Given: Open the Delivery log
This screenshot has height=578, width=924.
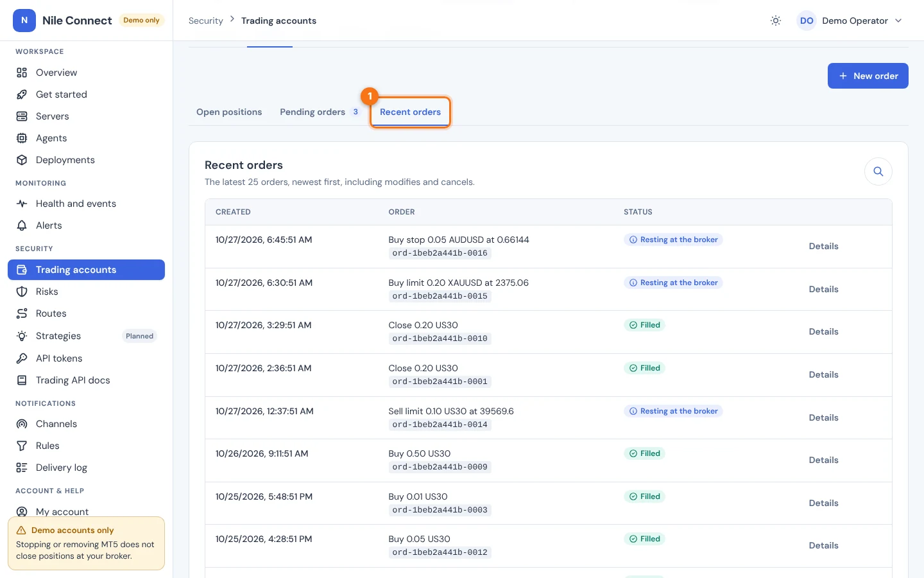Looking at the screenshot, I should tap(86, 468).
